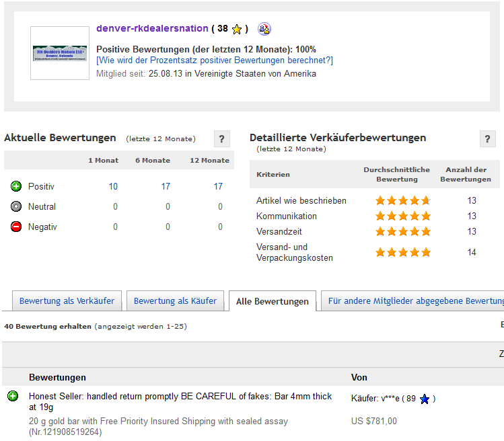The image size is (504, 441).
Task: Open the RK Dealers Nation seller thumbnail
Action: (60, 53)
